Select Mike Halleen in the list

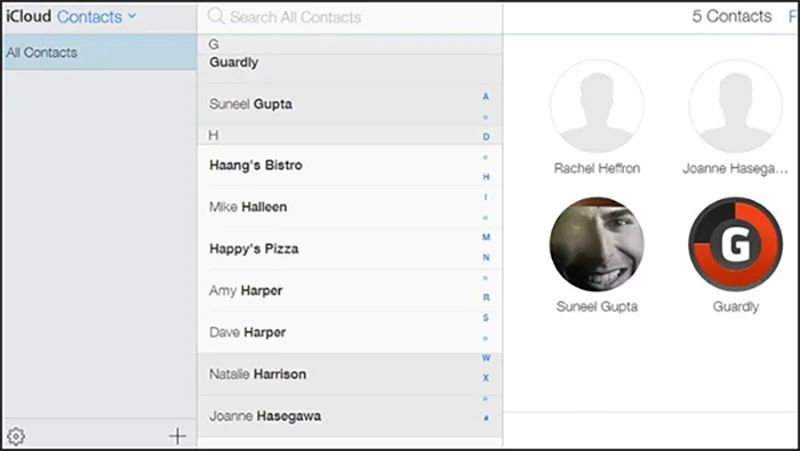click(x=349, y=207)
